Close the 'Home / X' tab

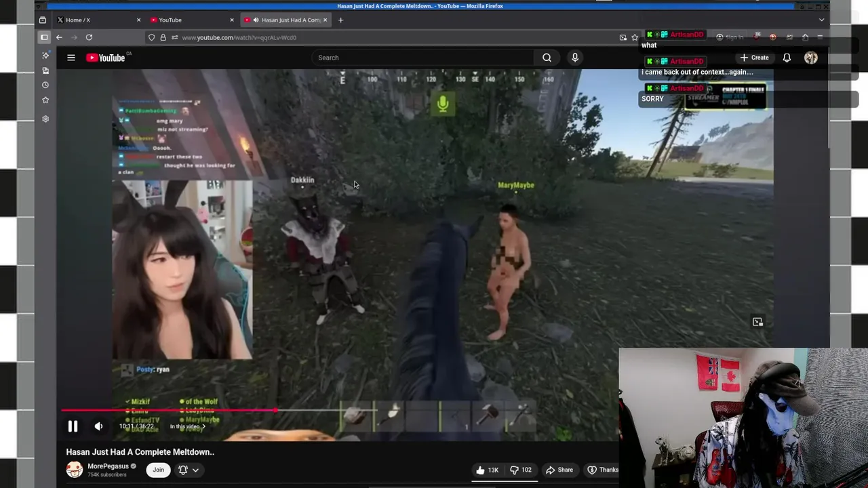[138, 20]
